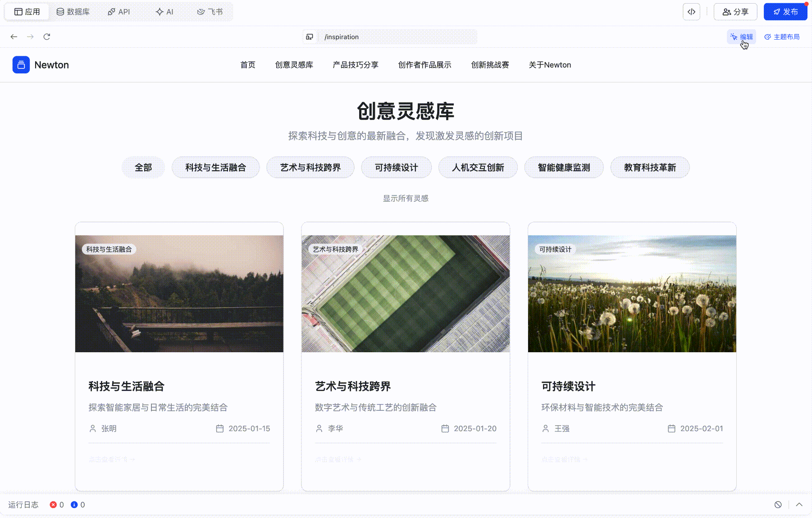Click the Newton logo icon

[x=21, y=65]
